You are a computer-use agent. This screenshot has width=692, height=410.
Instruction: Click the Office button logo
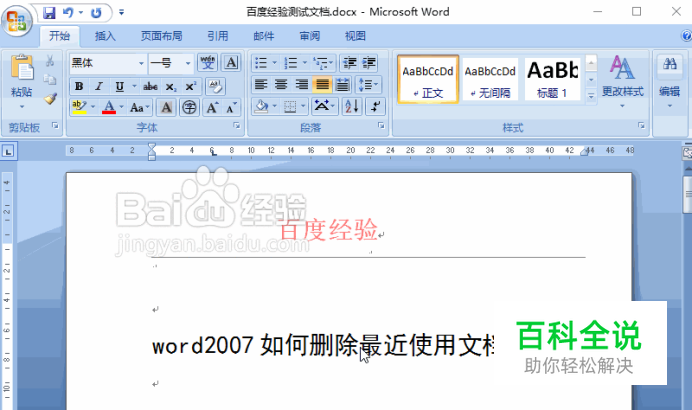click(x=17, y=20)
